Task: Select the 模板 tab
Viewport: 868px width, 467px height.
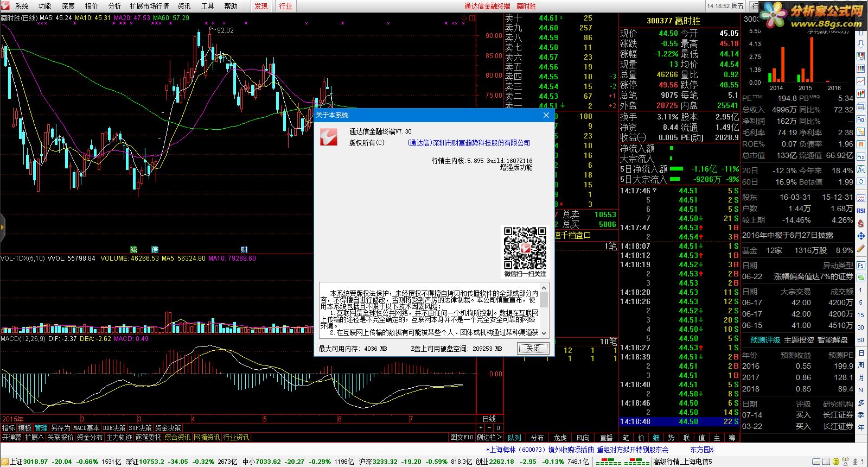Action: coord(25,428)
